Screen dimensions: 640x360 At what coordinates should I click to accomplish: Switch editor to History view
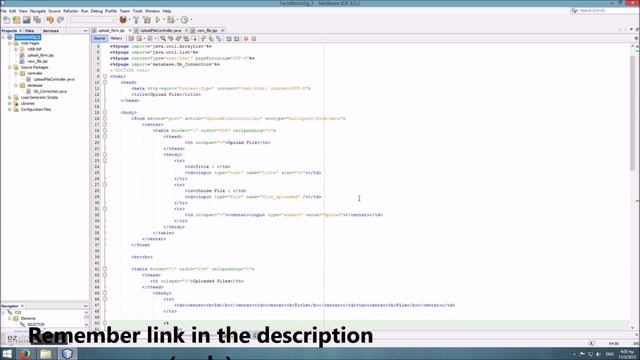[116, 38]
